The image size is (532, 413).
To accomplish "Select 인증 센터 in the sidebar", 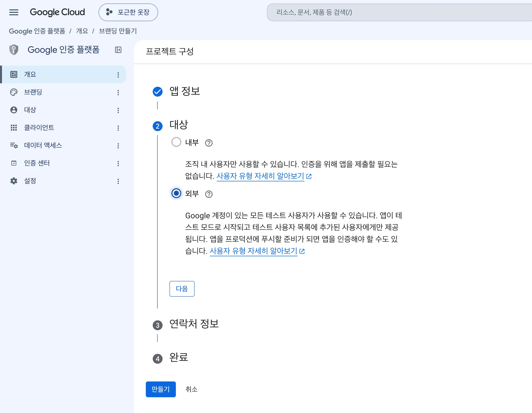I will (x=64, y=163).
